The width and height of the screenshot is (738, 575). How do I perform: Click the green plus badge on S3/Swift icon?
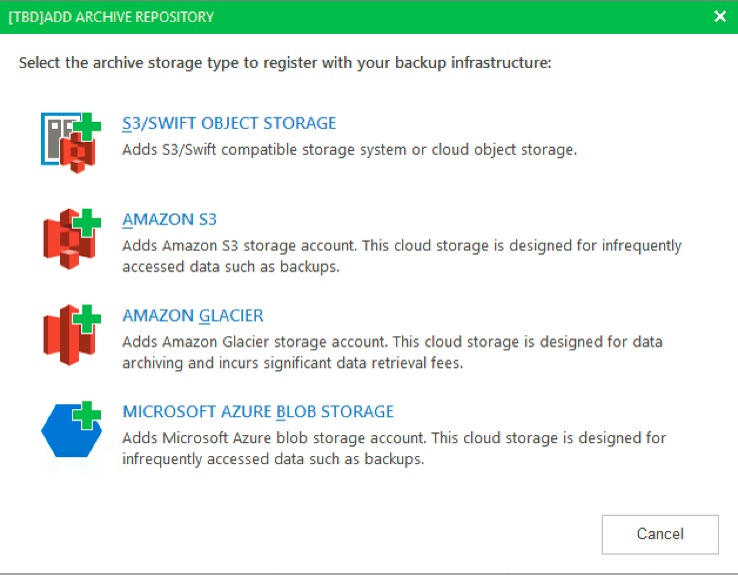click(x=86, y=126)
